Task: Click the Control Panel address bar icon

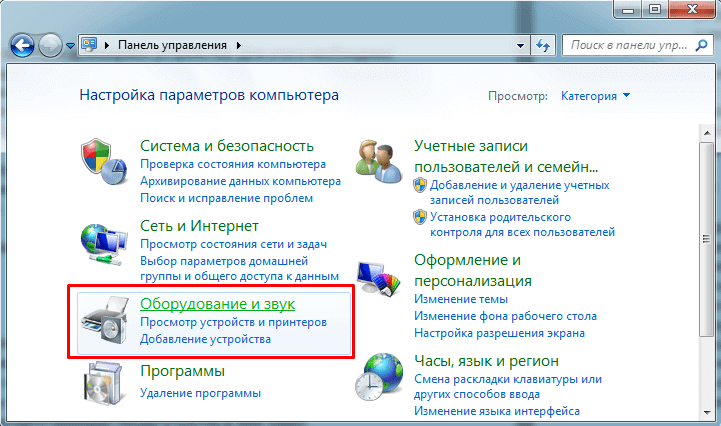Action: click(x=89, y=45)
